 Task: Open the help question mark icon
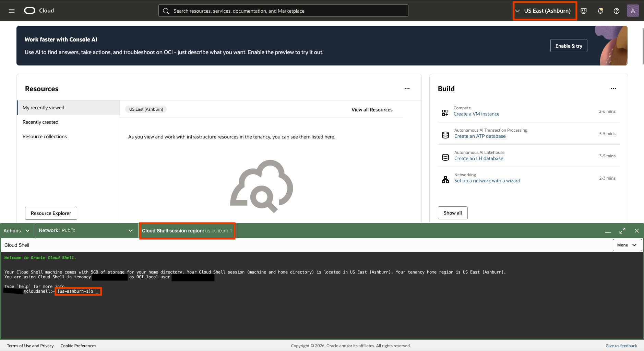tap(617, 11)
